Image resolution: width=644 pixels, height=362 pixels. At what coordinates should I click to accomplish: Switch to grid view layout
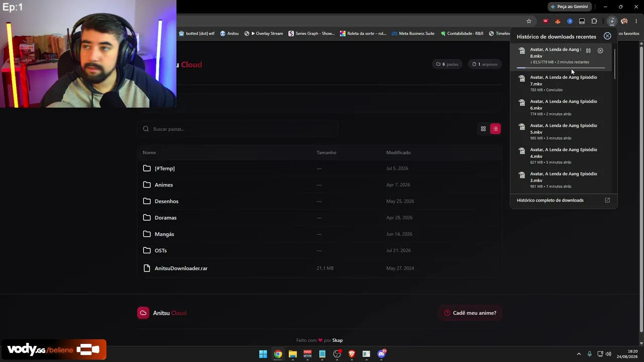click(x=483, y=129)
